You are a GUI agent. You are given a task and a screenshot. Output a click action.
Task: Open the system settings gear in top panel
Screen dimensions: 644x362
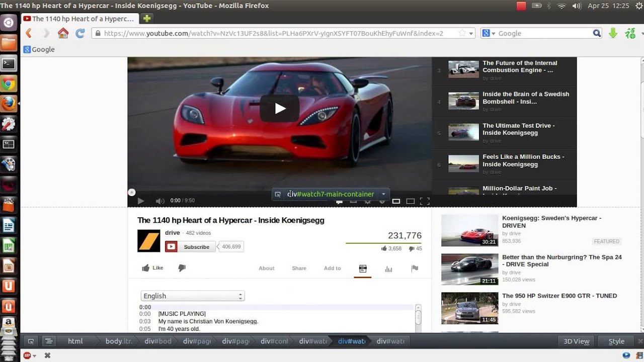point(639,6)
